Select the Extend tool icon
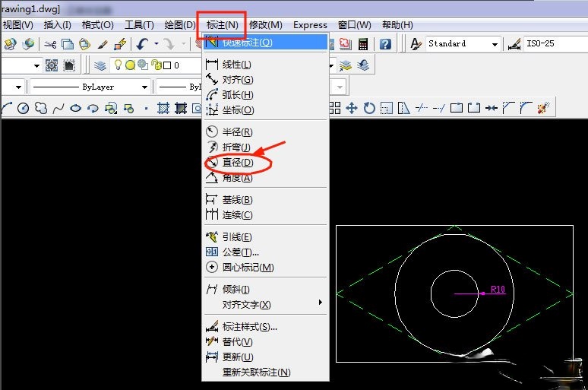The width and height of the screenshot is (588, 390). point(439,108)
